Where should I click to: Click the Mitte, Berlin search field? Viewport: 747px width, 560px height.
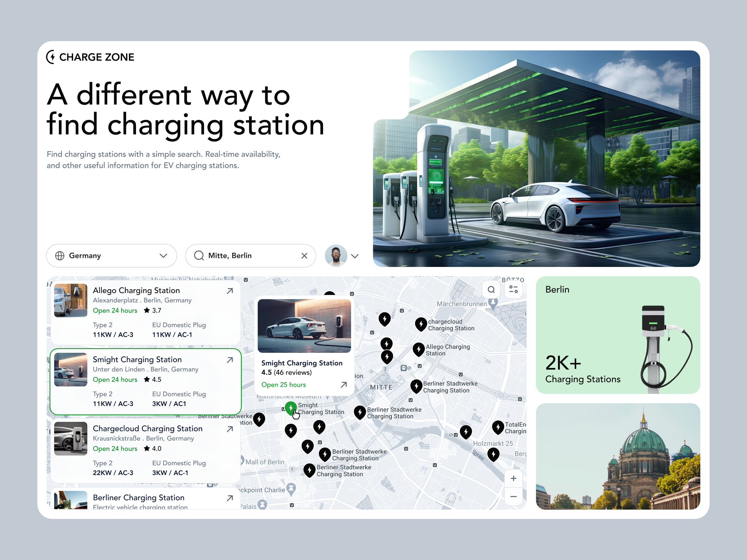(251, 255)
